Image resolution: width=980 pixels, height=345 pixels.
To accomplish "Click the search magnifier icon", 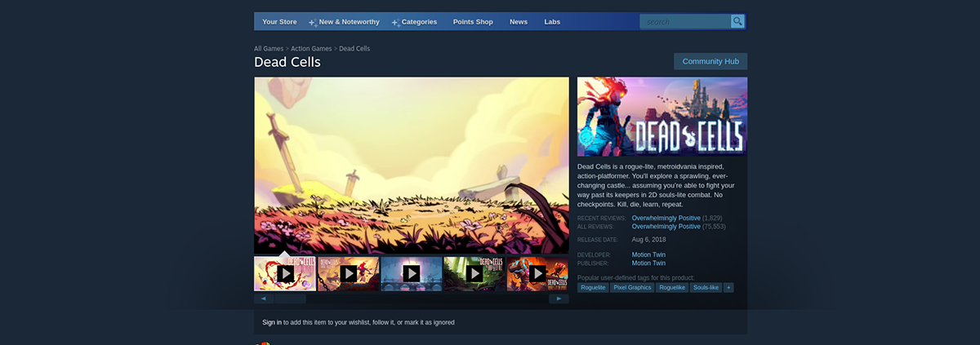I will [737, 21].
